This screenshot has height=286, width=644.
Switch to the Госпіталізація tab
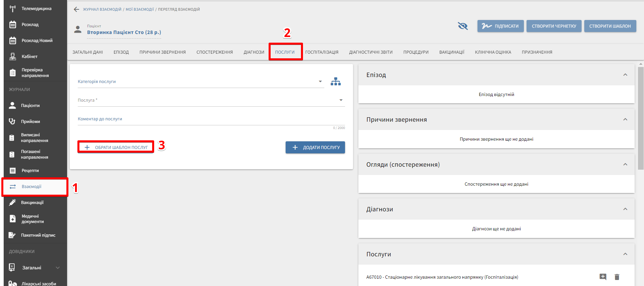pos(322,52)
